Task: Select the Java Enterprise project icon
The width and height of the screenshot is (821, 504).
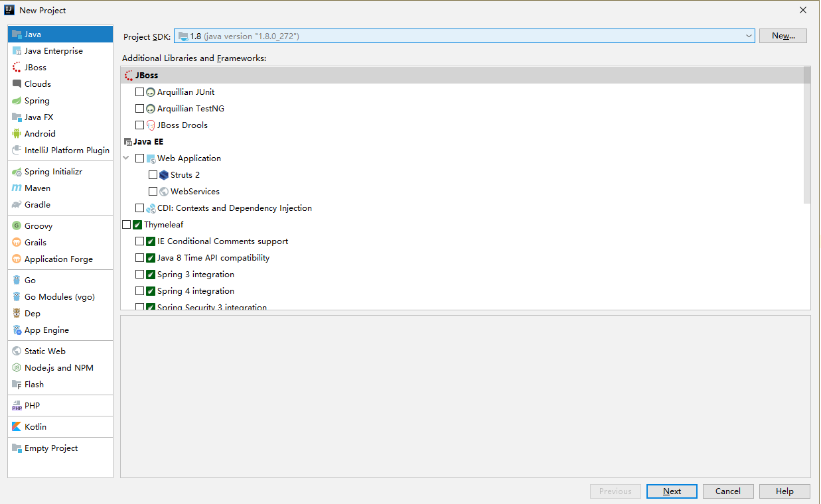Action: point(17,51)
